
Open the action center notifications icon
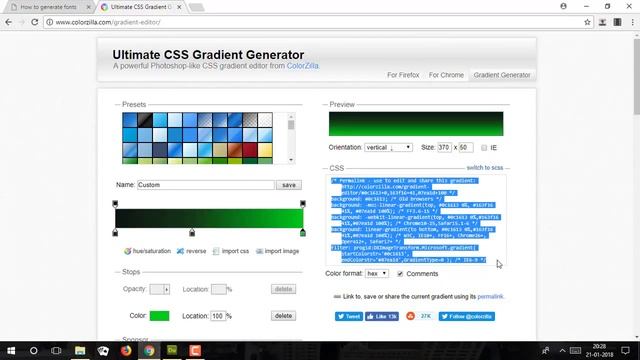pyautogui.click(x=625, y=351)
